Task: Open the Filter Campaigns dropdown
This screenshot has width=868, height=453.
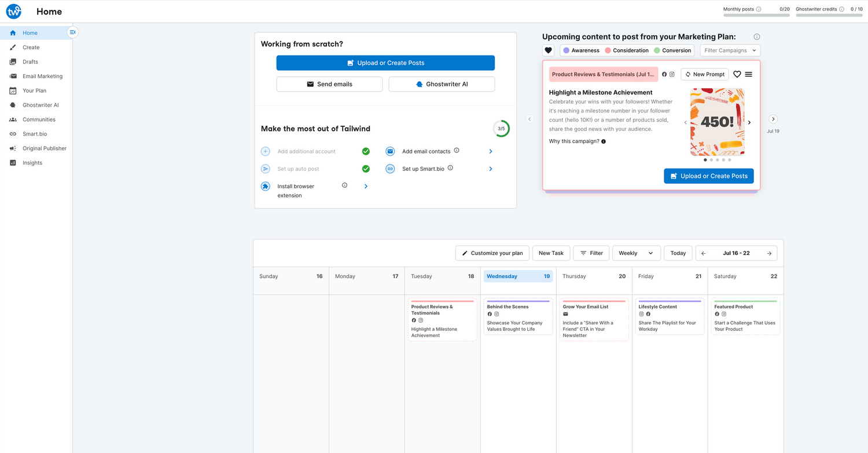Action: (730, 50)
